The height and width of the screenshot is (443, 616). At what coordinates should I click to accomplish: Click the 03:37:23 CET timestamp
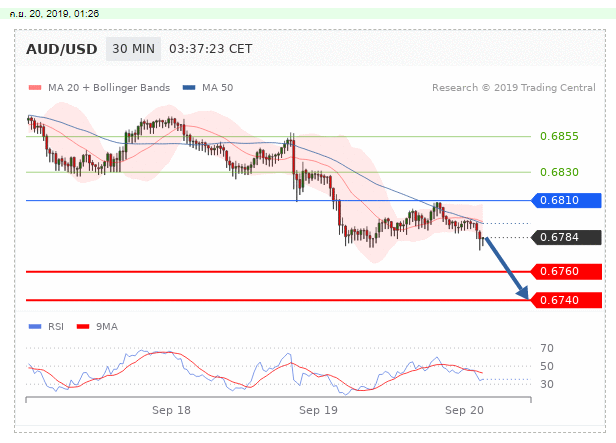(x=211, y=49)
